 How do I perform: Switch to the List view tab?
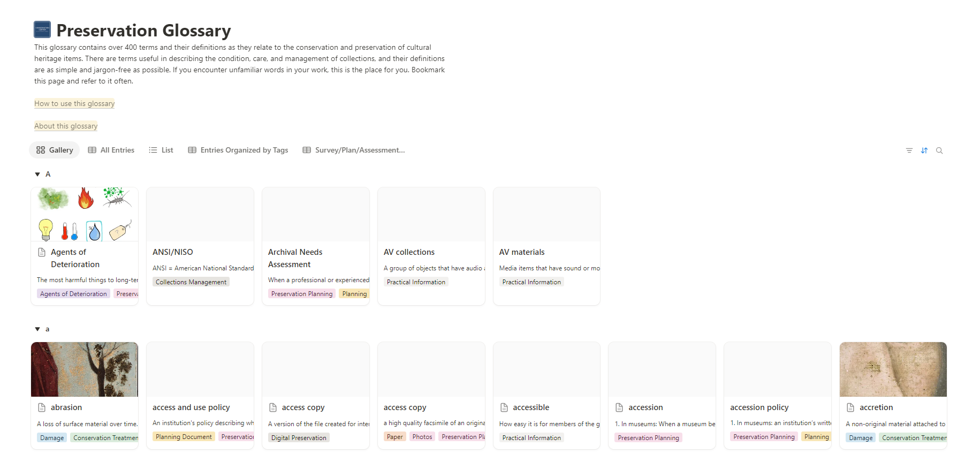pos(161,150)
